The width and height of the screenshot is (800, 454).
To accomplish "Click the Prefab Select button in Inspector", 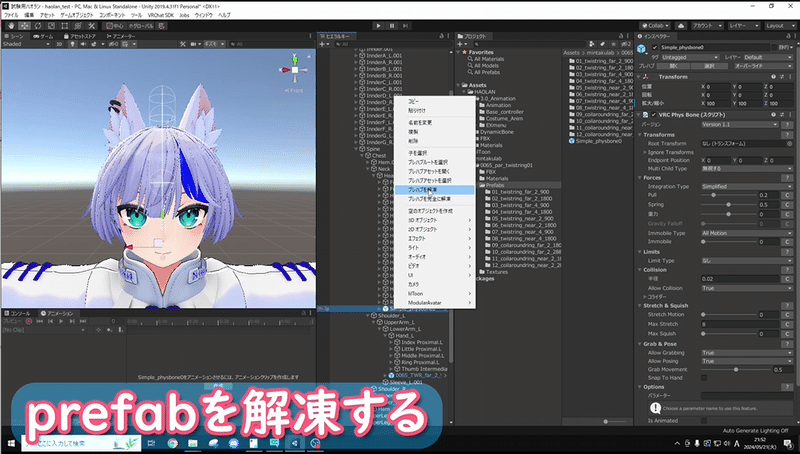I will 709,66.
